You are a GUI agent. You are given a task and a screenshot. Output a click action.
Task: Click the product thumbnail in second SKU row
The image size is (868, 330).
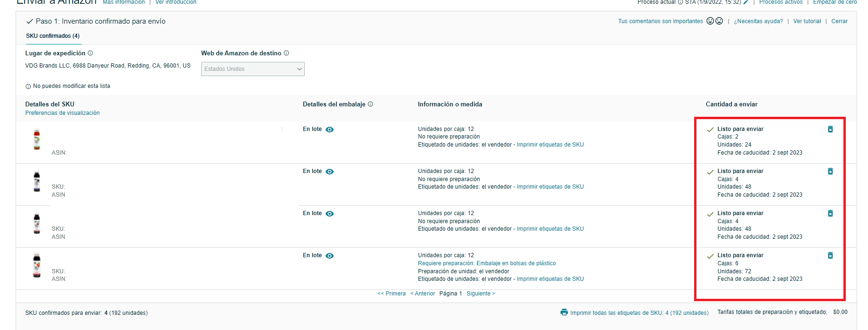37,182
